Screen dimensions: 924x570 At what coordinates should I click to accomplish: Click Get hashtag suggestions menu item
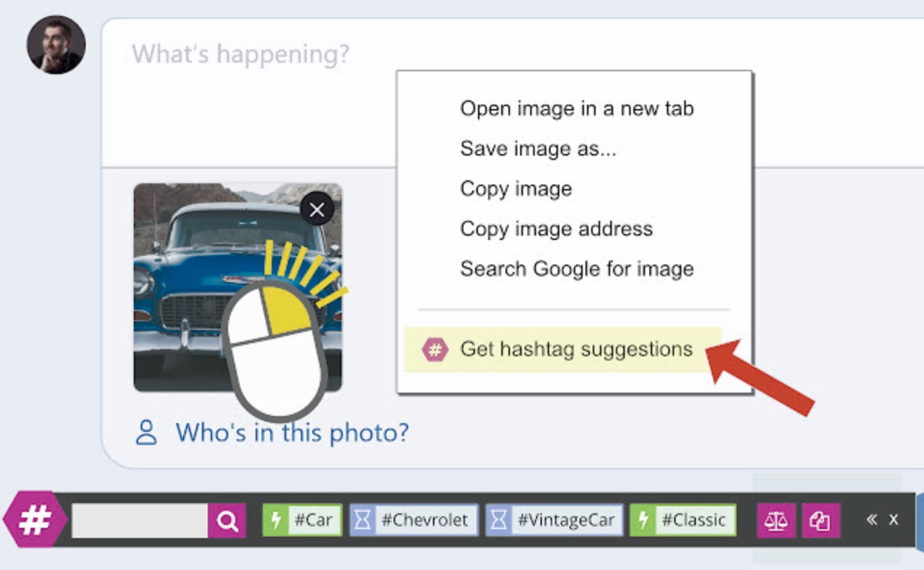tap(575, 350)
